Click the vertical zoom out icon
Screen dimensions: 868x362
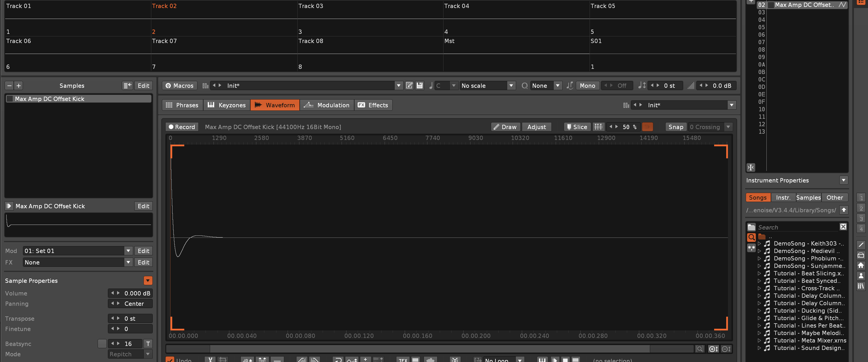tap(726, 349)
